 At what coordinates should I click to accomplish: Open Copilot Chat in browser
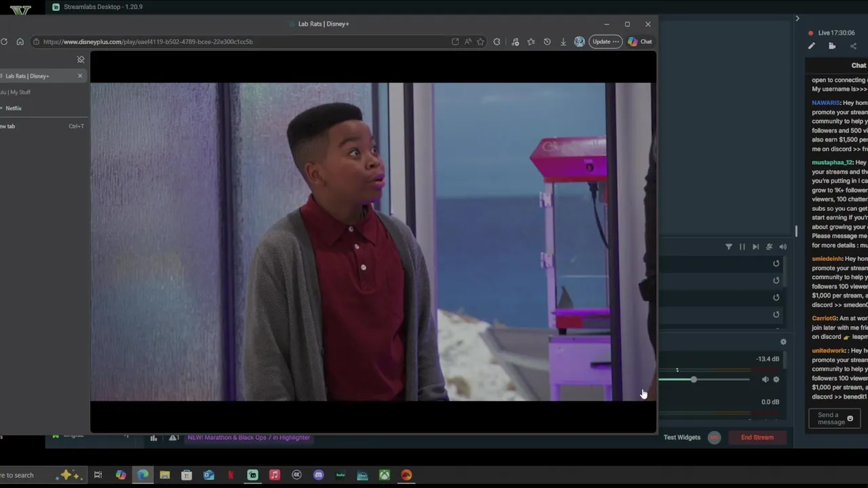[x=639, y=41]
